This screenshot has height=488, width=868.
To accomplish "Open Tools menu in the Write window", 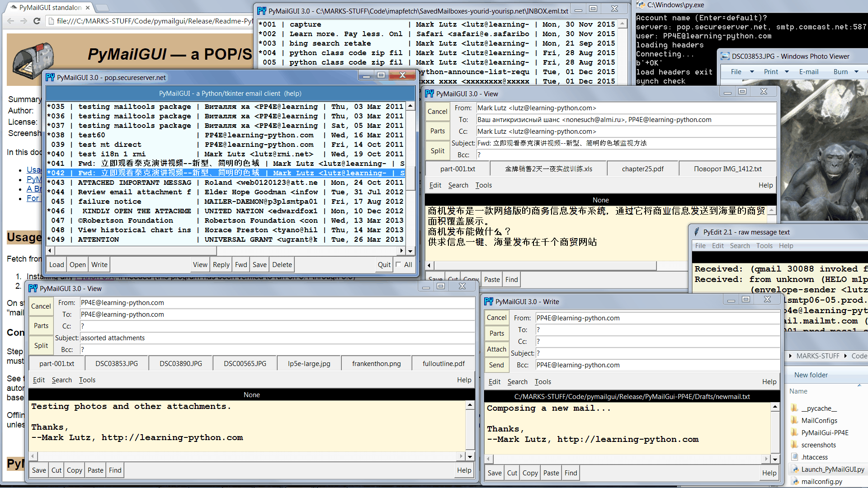I will click(x=542, y=382).
